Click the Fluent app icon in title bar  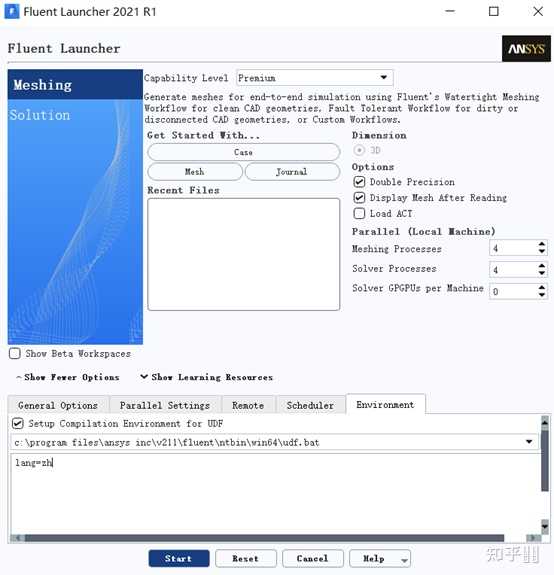point(11,12)
